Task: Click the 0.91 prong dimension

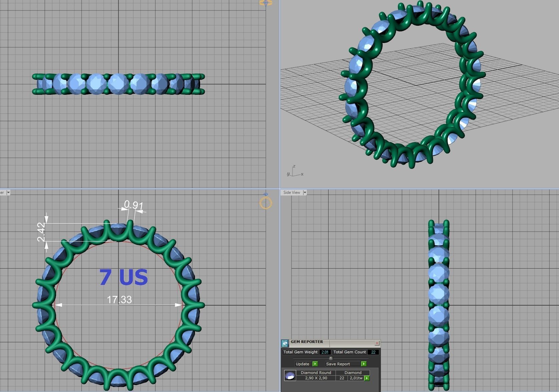Action: coord(133,205)
